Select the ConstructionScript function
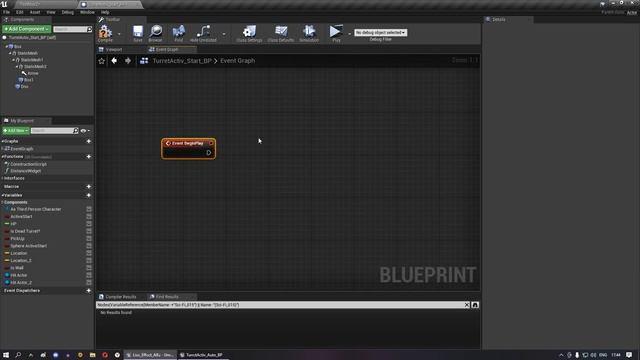 click(x=28, y=164)
